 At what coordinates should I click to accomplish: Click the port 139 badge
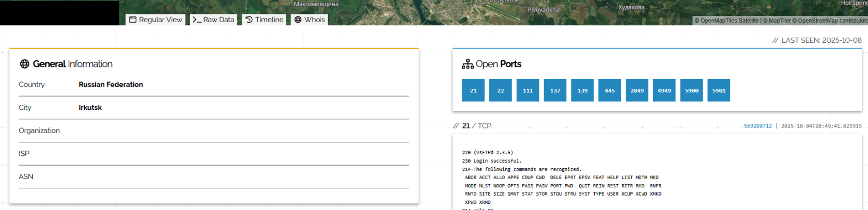[582, 90]
